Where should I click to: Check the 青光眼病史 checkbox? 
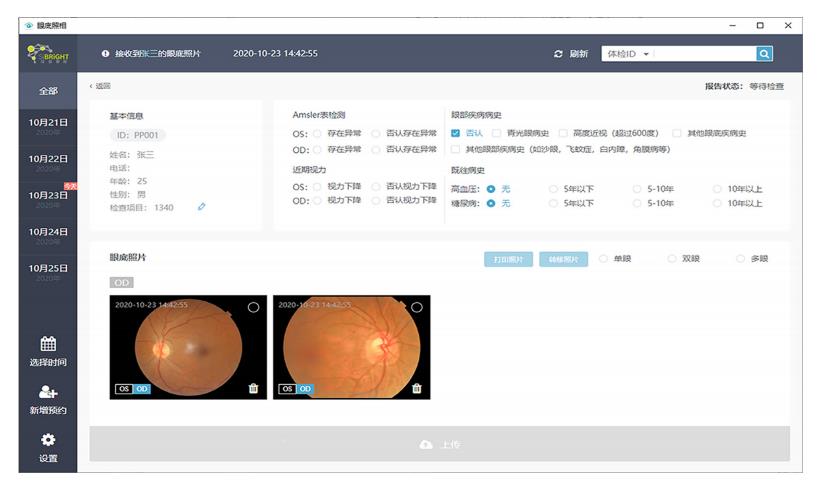tap(498, 133)
